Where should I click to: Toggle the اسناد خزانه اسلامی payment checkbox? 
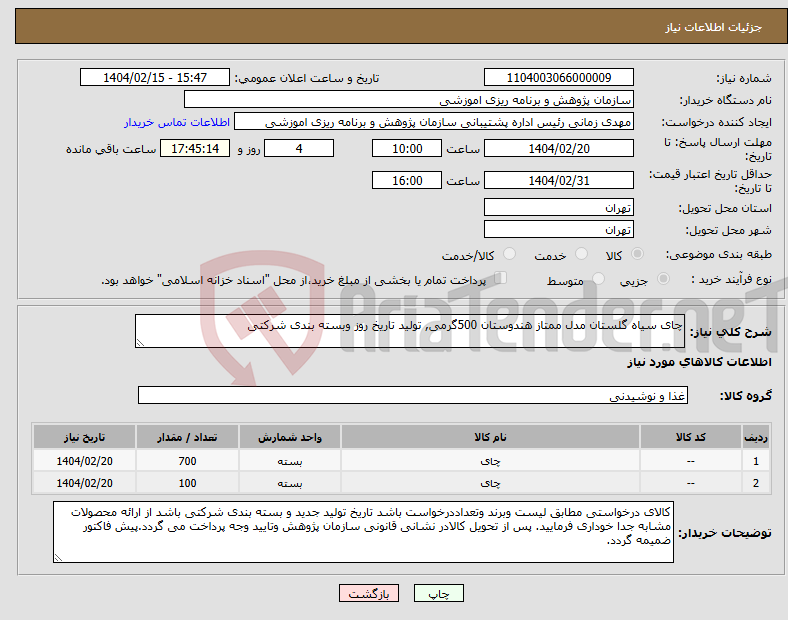(501, 278)
